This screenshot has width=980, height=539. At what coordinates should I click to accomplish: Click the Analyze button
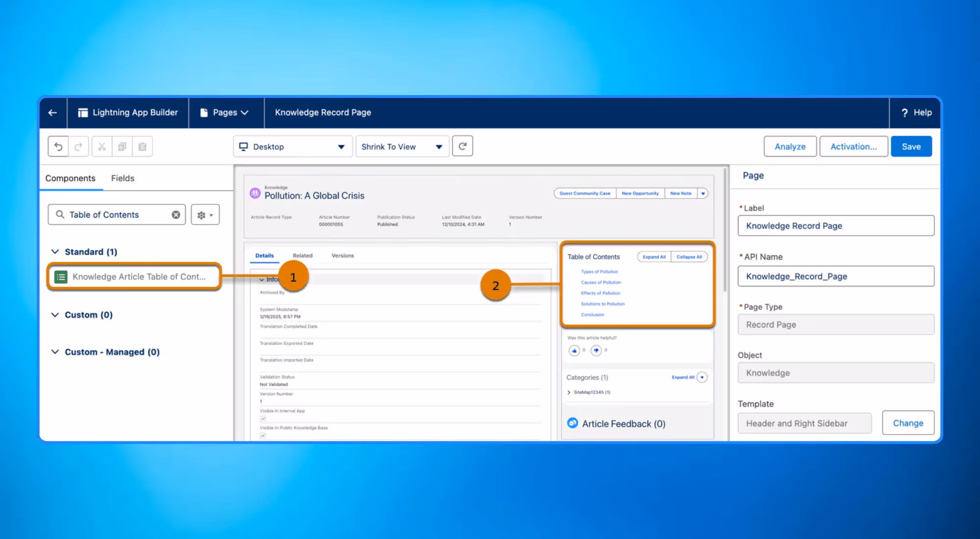[x=790, y=147]
